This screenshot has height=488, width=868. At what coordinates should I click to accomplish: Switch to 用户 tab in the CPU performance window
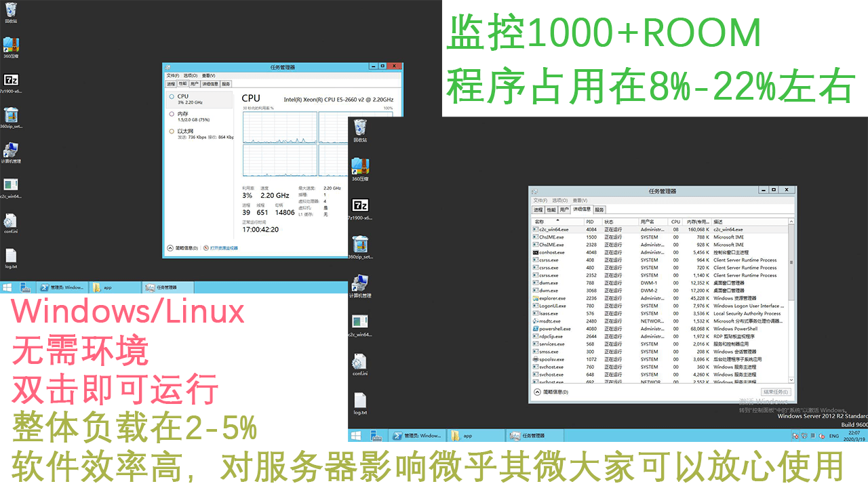click(195, 84)
